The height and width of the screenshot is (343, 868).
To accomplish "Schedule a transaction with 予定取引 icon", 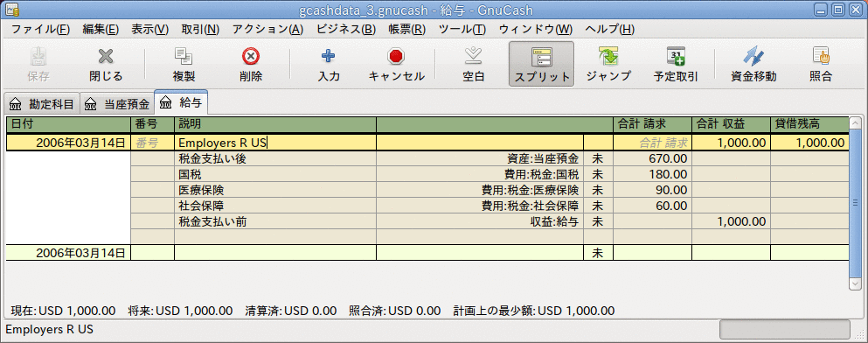I will [x=676, y=56].
